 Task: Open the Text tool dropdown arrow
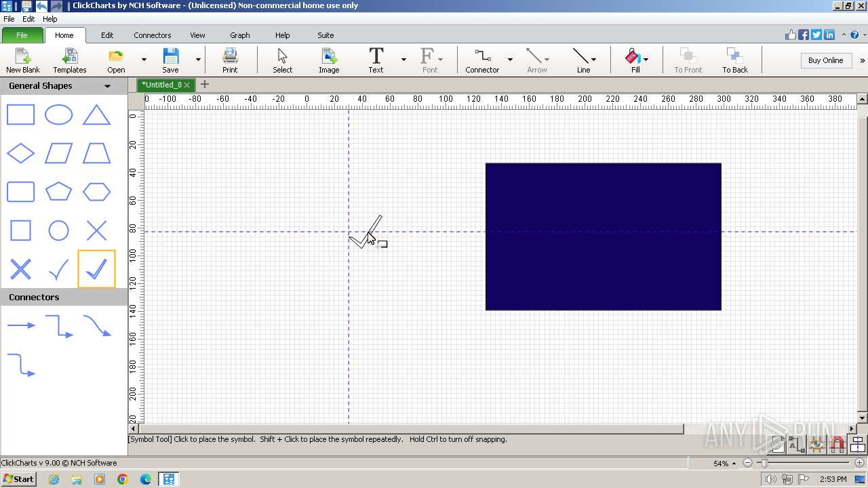pos(403,60)
